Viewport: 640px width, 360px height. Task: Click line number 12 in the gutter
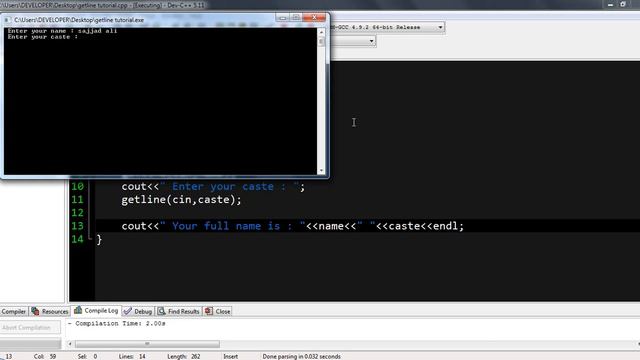coord(78,213)
